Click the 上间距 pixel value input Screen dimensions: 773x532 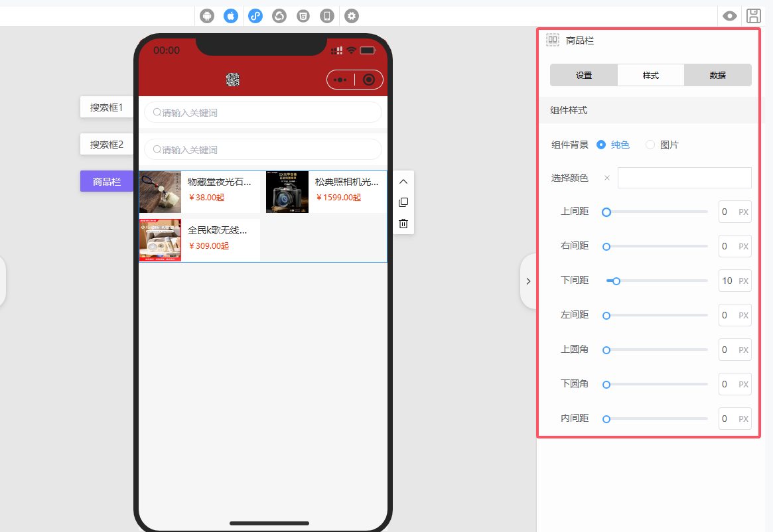pyautogui.click(x=727, y=212)
